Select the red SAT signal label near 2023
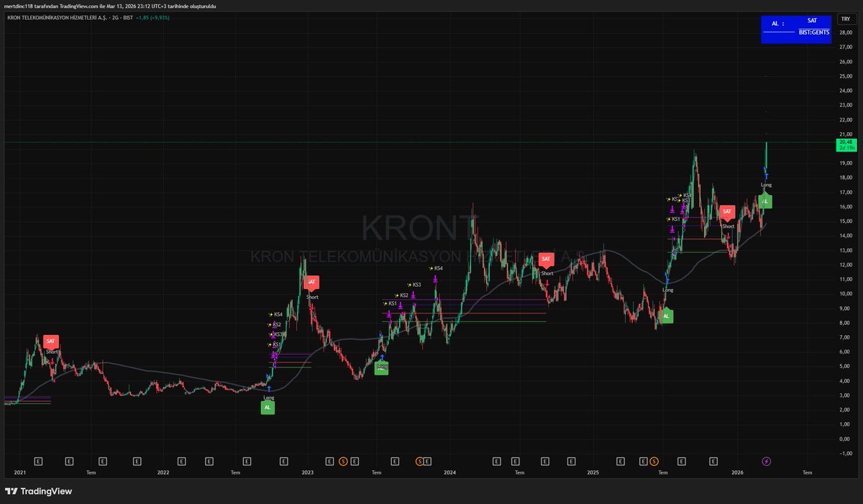 (x=311, y=282)
